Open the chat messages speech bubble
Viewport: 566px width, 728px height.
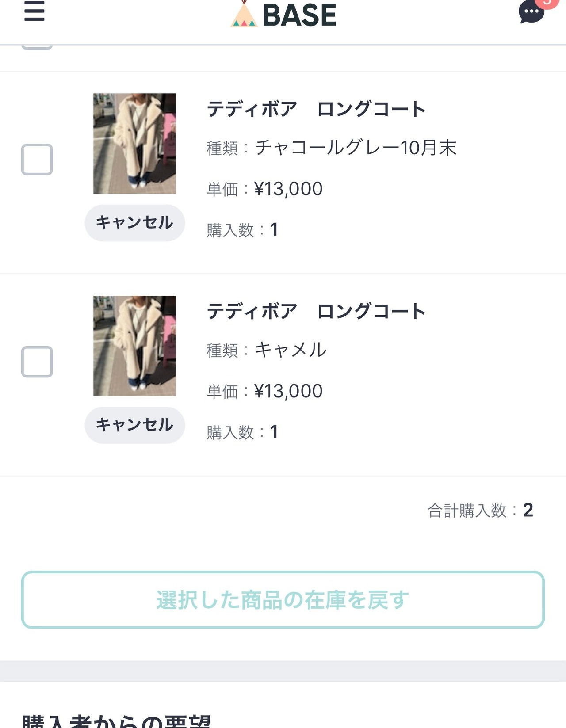point(530,13)
